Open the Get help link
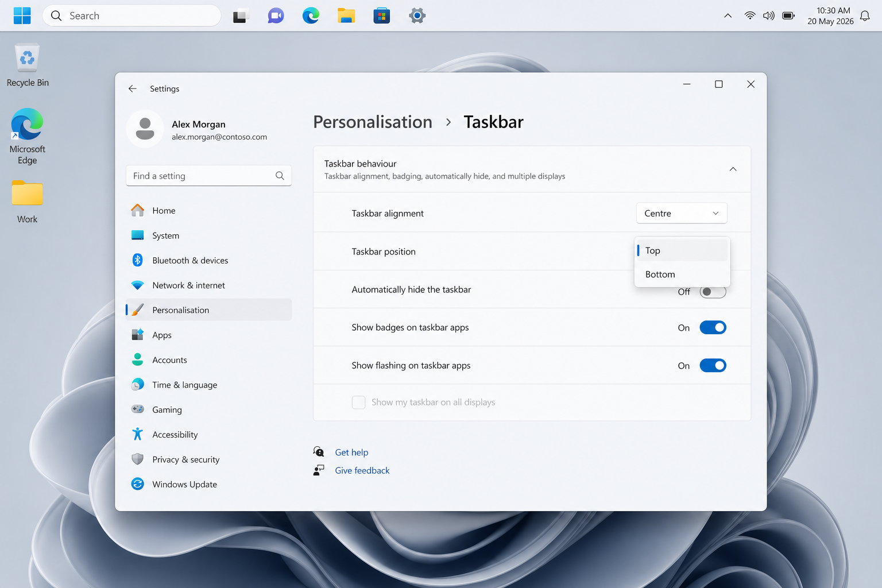This screenshot has height=588, width=882. point(351,452)
